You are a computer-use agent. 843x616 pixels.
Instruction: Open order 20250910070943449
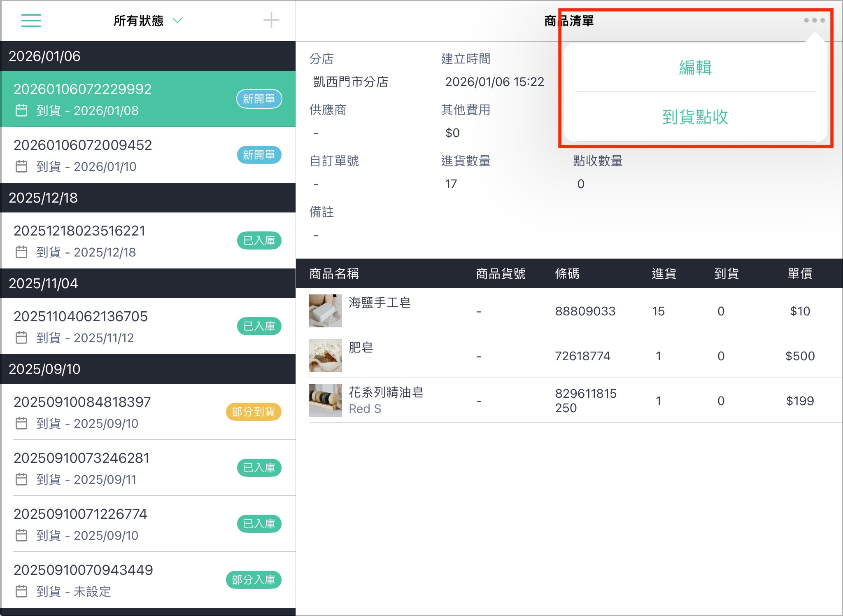(x=148, y=580)
